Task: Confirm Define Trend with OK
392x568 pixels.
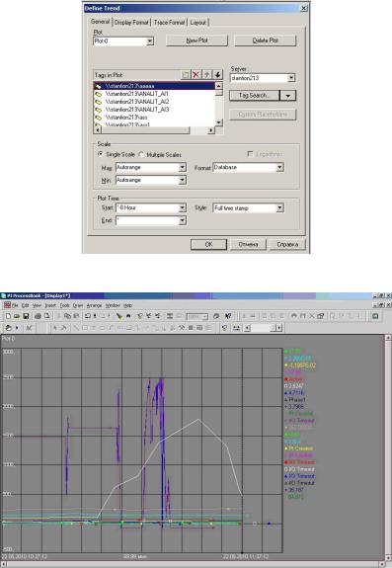Action: point(209,245)
